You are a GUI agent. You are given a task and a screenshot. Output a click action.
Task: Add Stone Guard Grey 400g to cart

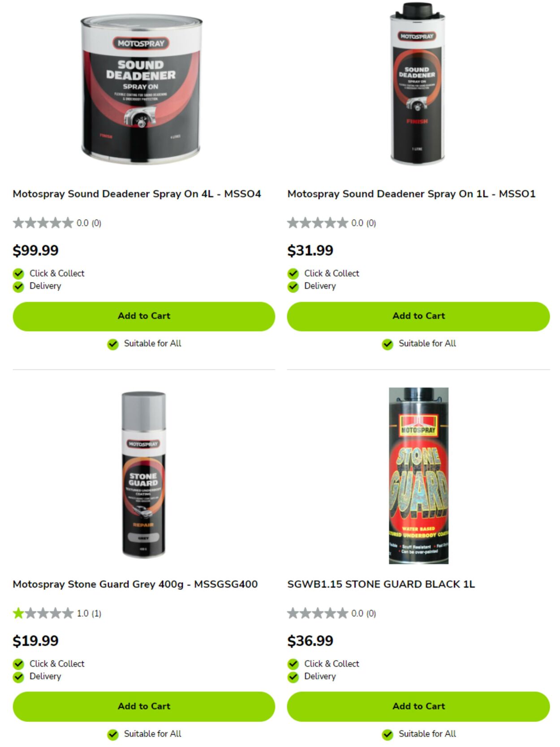tap(144, 706)
